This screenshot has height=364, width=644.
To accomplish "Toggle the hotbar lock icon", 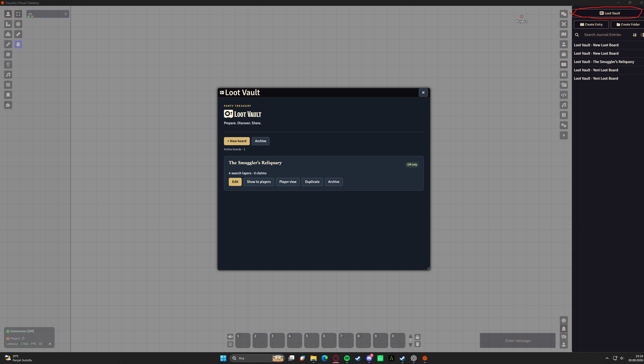I will 418,337.
